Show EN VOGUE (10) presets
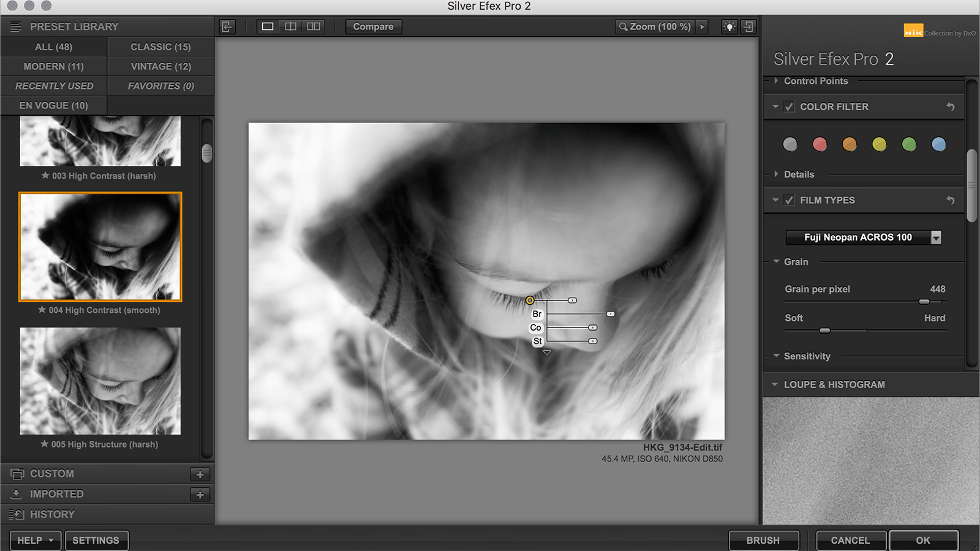 54,105
